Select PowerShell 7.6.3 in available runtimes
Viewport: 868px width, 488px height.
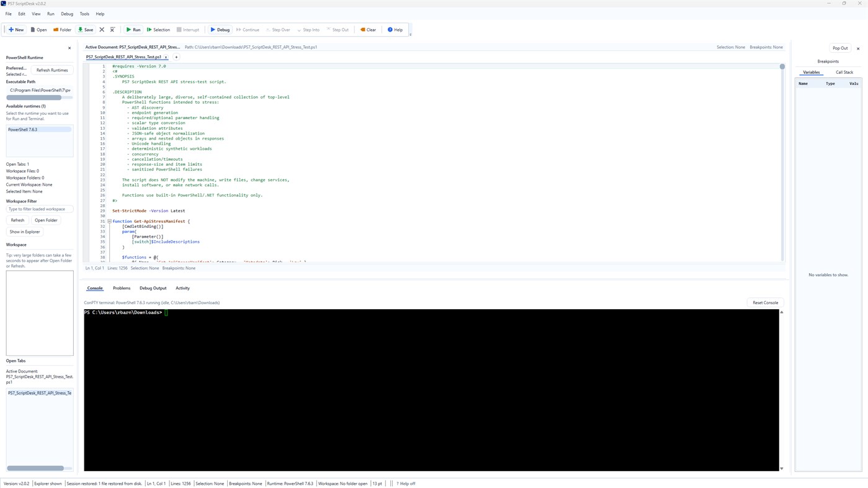click(40, 130)
